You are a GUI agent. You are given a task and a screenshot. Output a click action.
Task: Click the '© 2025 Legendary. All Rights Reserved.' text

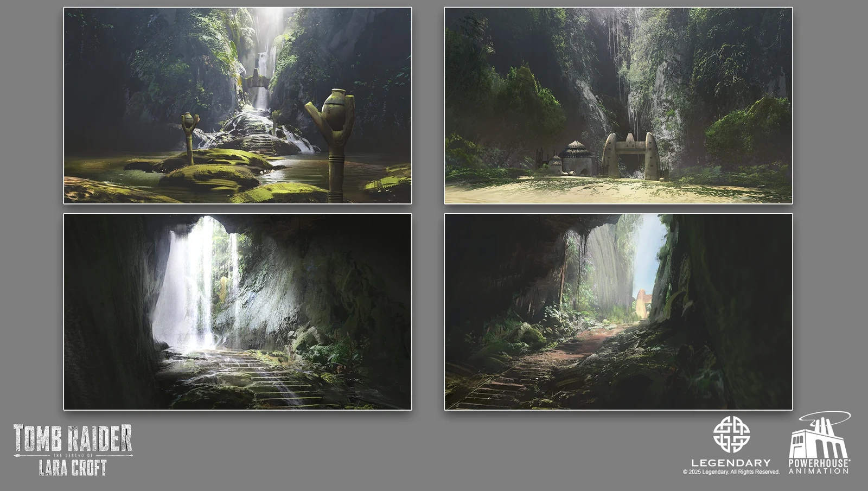(x=731, y=472)
